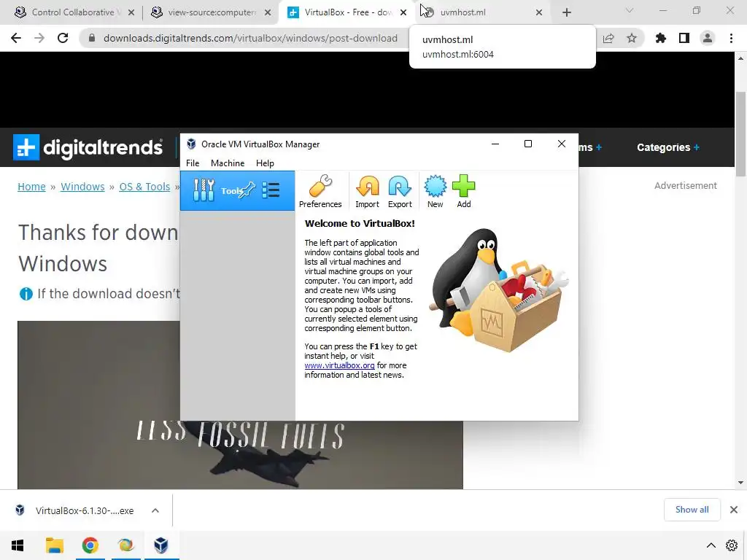This screenshot has width=747, height=560.
Task: Open the OS & Tools breadcrumb link
Action: (144, 187)
